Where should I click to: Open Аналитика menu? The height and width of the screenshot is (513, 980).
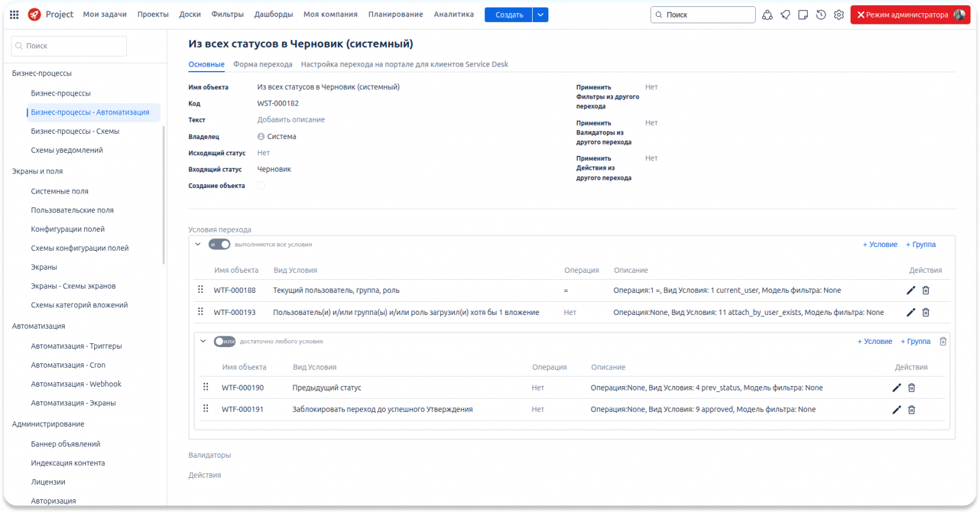[x=454, y=14]
